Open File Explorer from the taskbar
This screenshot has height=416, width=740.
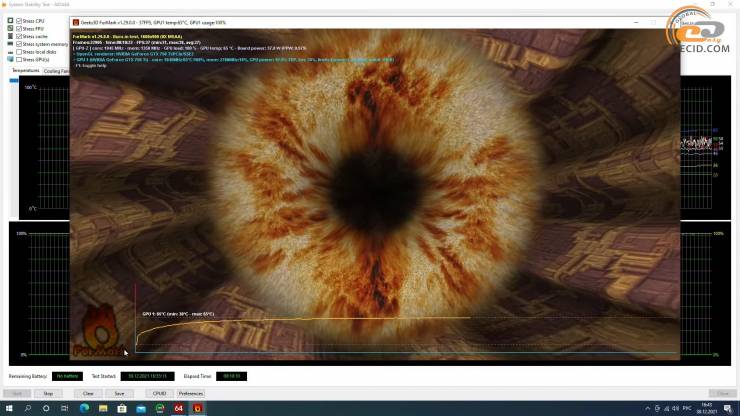[x=101, y=408]
